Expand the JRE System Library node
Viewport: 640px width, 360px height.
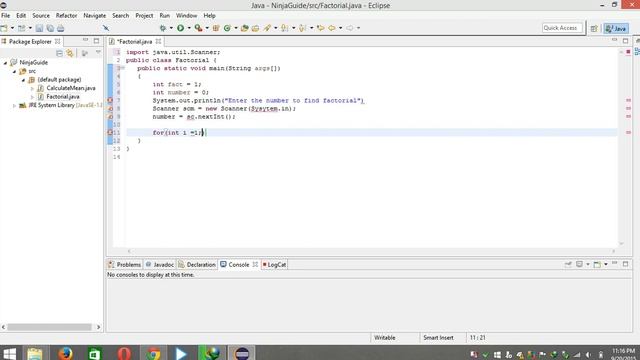(14, 105)
